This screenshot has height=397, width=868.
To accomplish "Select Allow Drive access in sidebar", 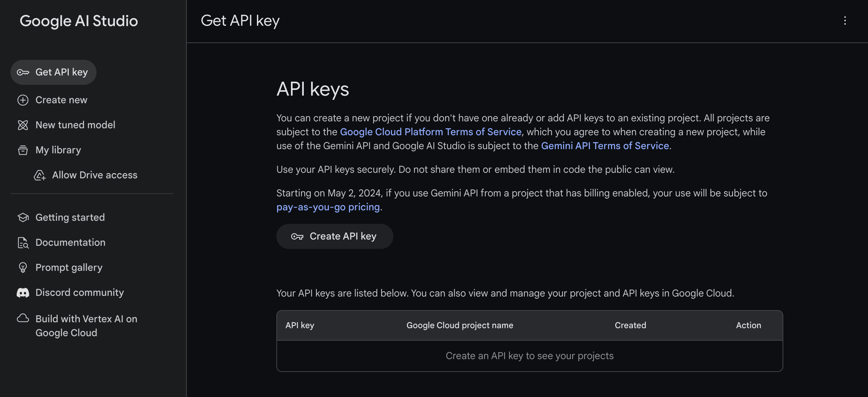I will [x=94, y=175].
